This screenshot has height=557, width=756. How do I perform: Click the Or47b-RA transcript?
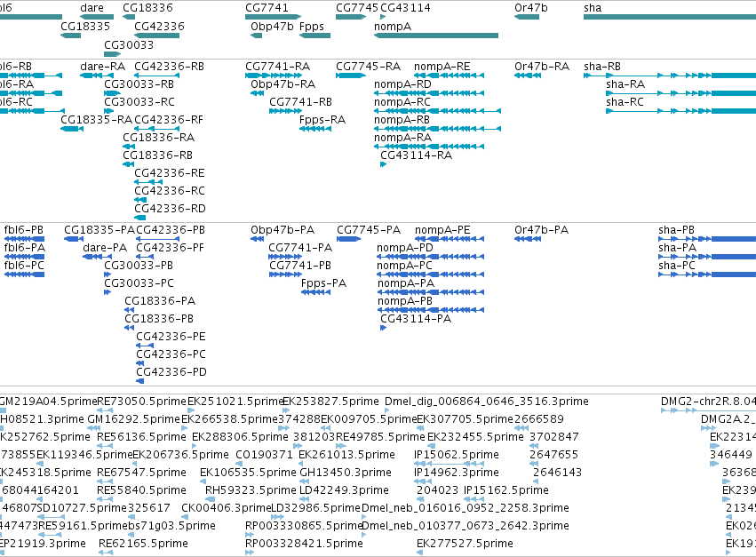coord(527,76)
